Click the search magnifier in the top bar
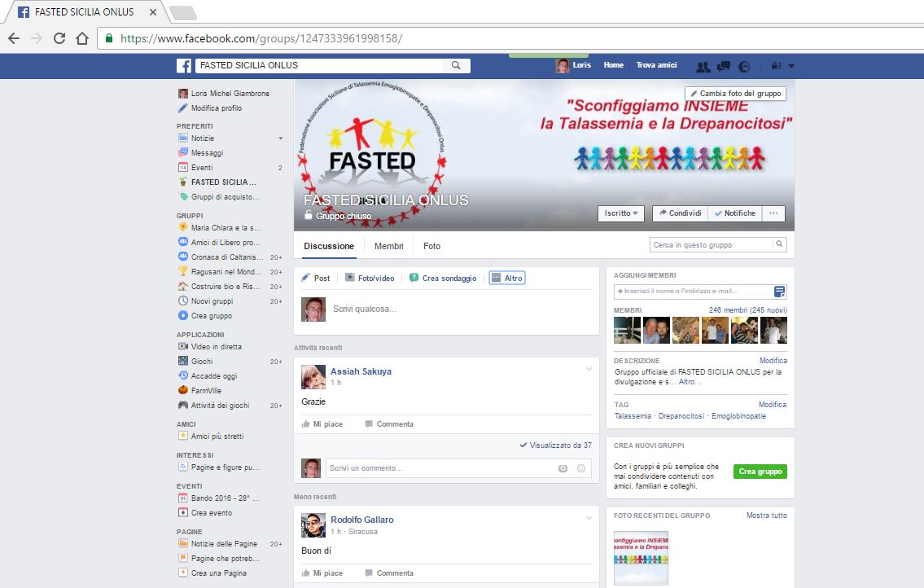This screenshot has height=588, width=924. (x=456, y=65)
